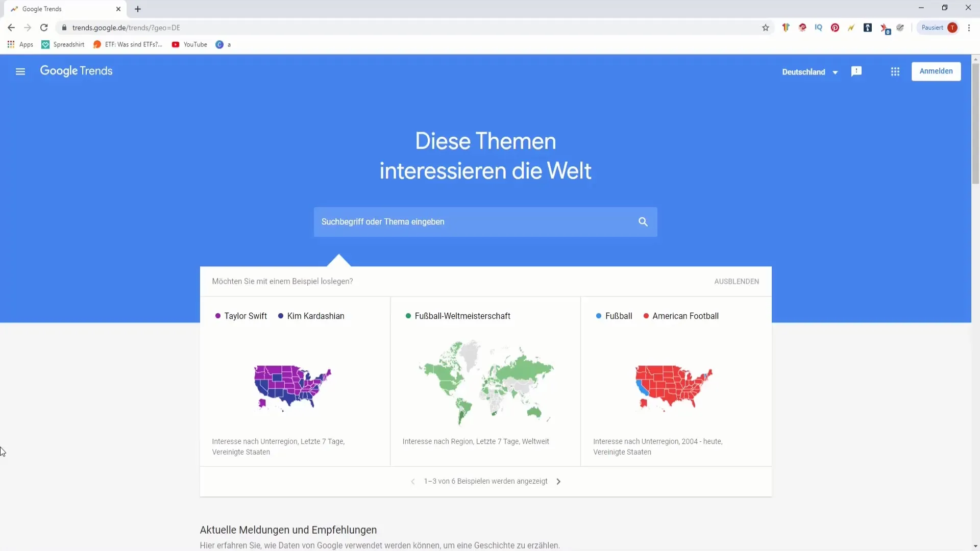The image size is (980, 551).
Task: Open the Chrome three-dot menu
Action: [969, 28]
